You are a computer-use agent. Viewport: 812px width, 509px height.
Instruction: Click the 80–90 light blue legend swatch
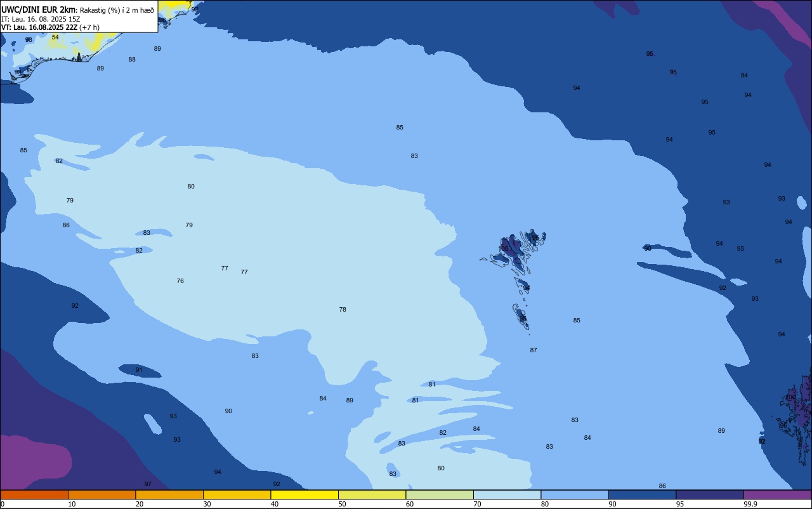click(575, 494)
